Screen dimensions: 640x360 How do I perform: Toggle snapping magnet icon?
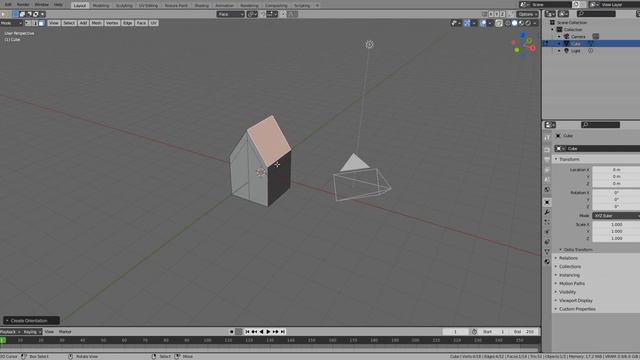[262, 14]
